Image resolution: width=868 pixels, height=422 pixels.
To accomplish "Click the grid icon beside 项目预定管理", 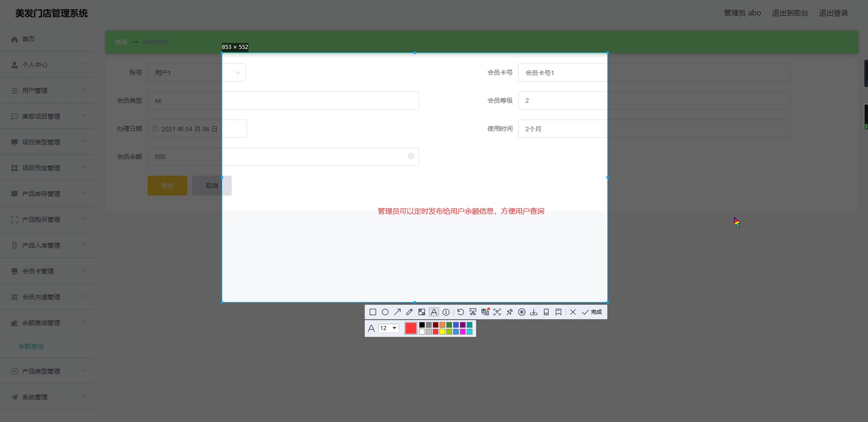I will (x=14, y=168).
